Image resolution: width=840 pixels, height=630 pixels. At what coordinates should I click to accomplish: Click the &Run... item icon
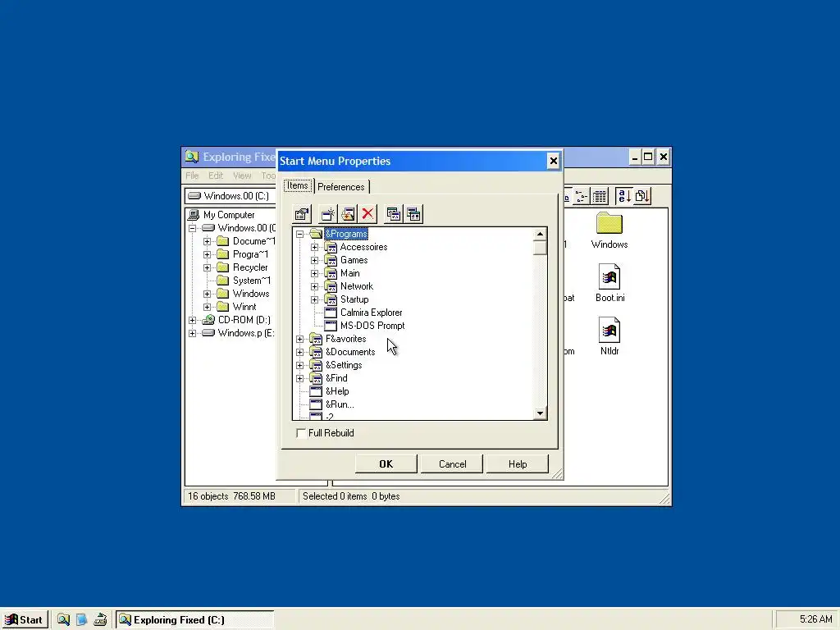(316, 404)
